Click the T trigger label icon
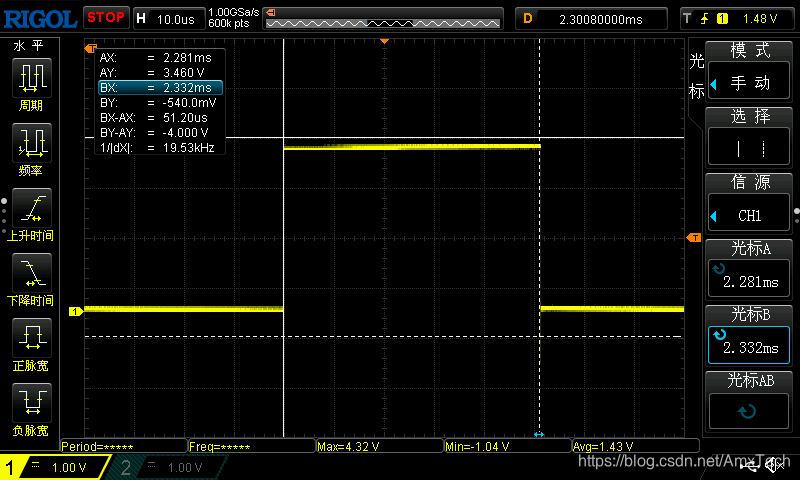 click(687, 19)
